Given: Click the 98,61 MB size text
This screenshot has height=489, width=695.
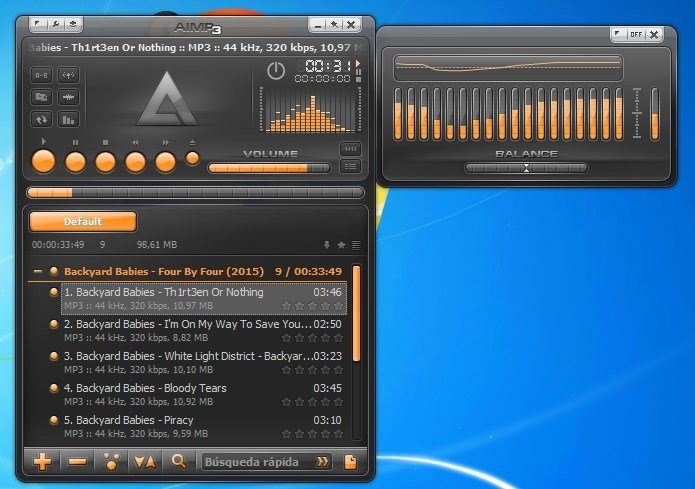Looking at the screenshot, I should tap(156, 245).
